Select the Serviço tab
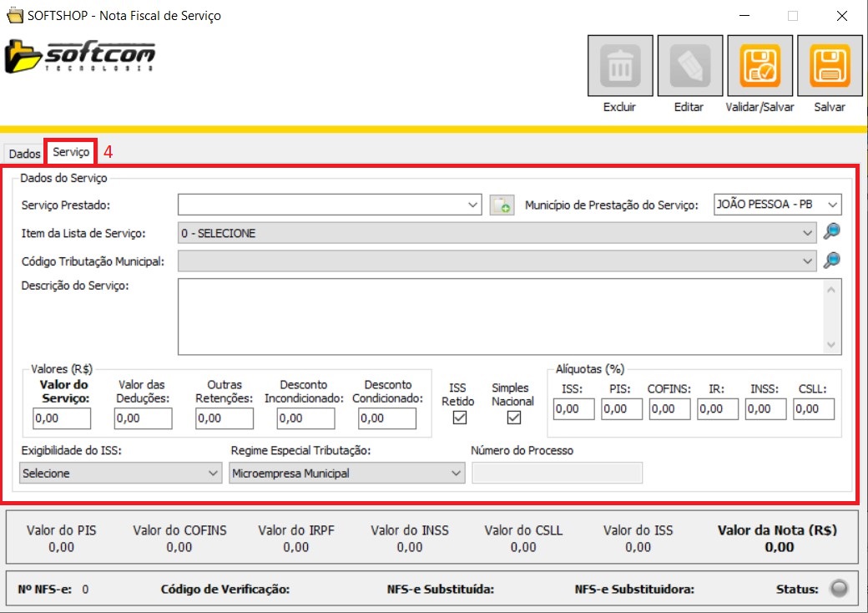The image size is (868, 613). 71,153
